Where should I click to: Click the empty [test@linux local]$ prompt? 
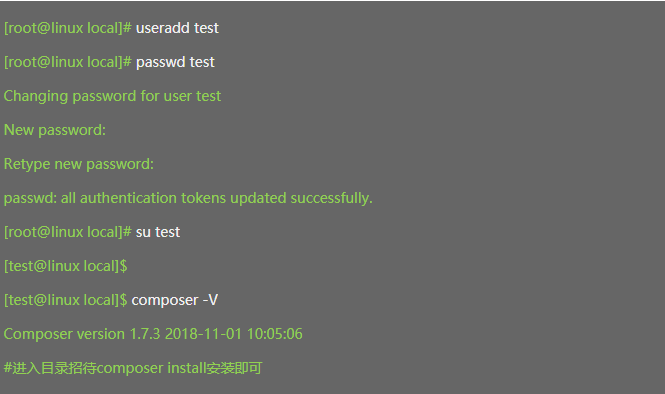65,266
